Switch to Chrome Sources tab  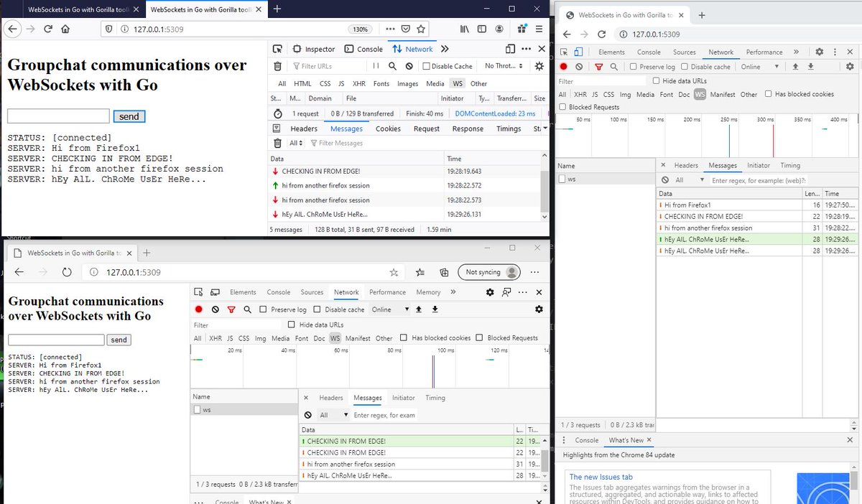pos(684,52)
